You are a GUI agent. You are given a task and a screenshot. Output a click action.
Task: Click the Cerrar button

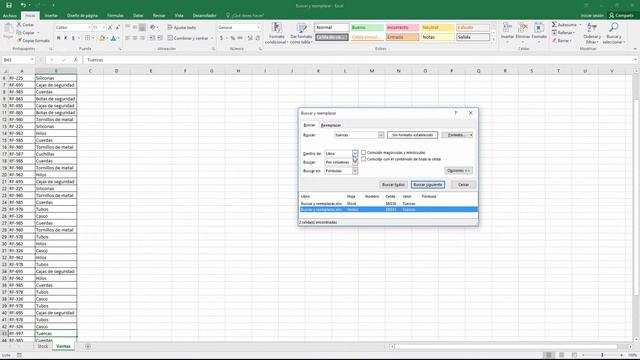463,184
